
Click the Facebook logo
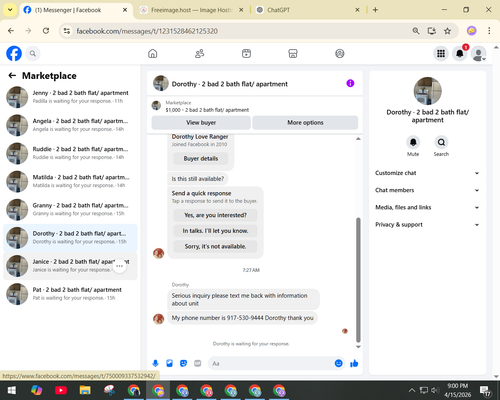click(x=14, y=53)
